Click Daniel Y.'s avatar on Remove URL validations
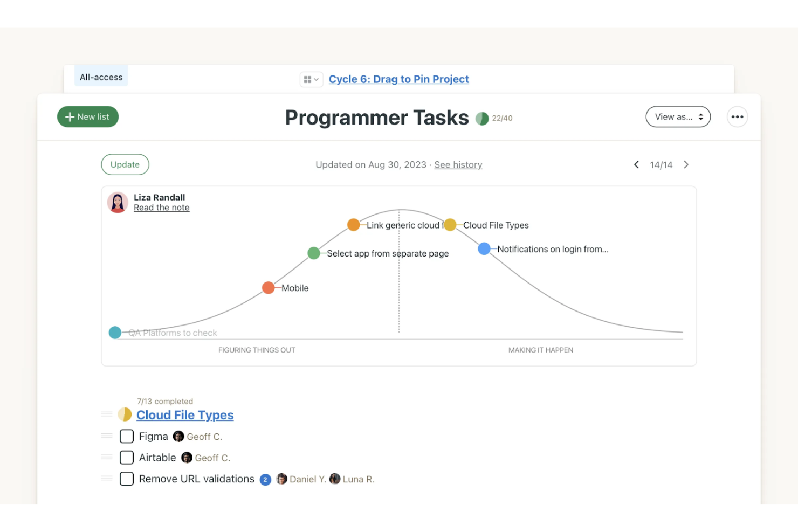This screenshot has width=798, height=532. 281,479
